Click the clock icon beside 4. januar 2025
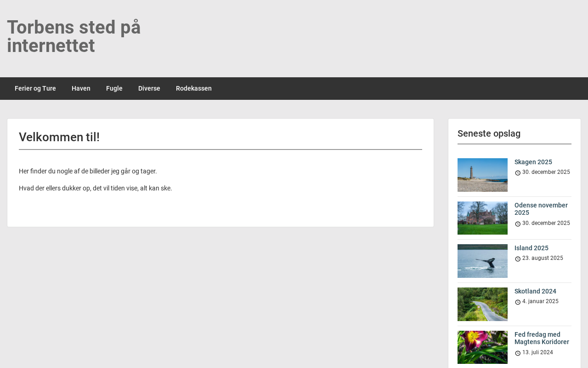Image resolution: width=588 pixels, height=368 pixels. click(518, 302)
